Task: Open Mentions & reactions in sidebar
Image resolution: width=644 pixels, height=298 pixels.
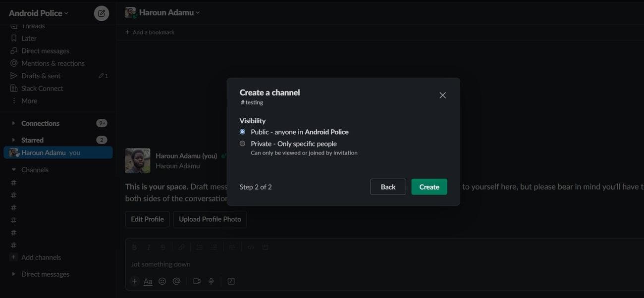Action: pos(53,63)
